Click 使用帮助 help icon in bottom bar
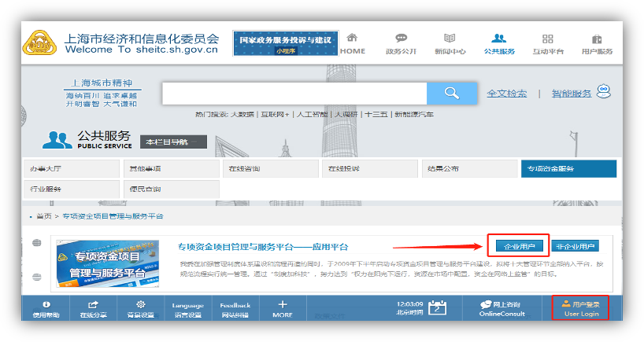 46,304
